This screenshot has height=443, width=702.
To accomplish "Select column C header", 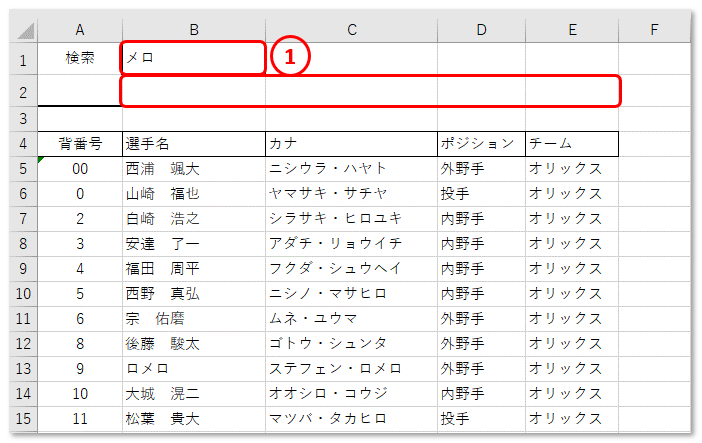I will pyautogui.click(x=351, y=30).
